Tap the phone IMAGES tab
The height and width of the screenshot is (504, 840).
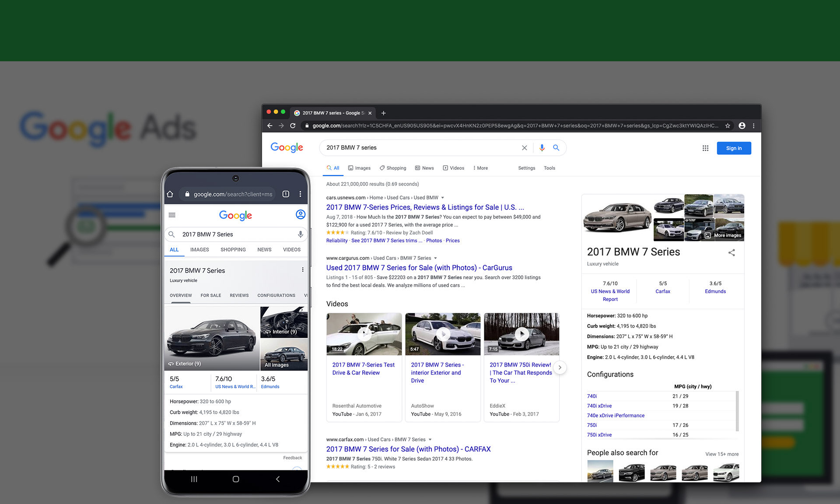coord(199,250)
